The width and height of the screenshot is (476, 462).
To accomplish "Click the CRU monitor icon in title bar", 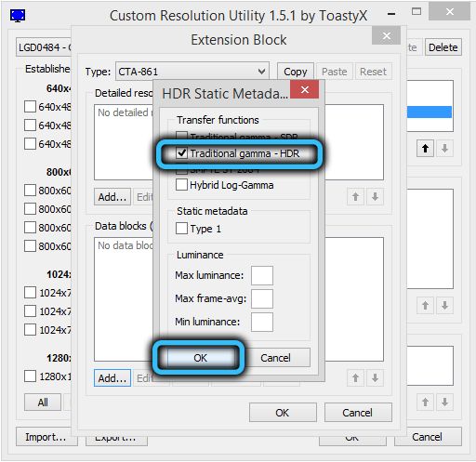I will 18,16.
